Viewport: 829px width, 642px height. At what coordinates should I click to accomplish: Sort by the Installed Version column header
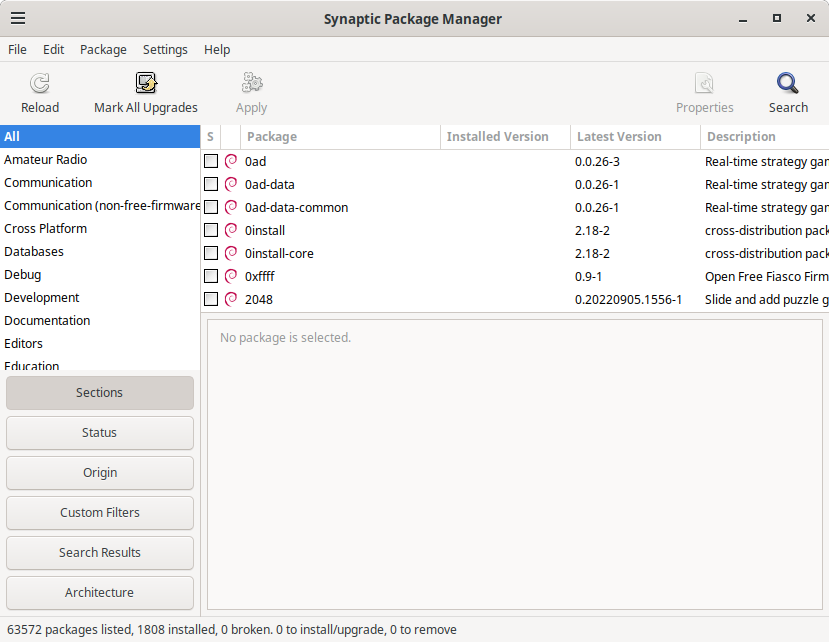click(x=505, y=136)
